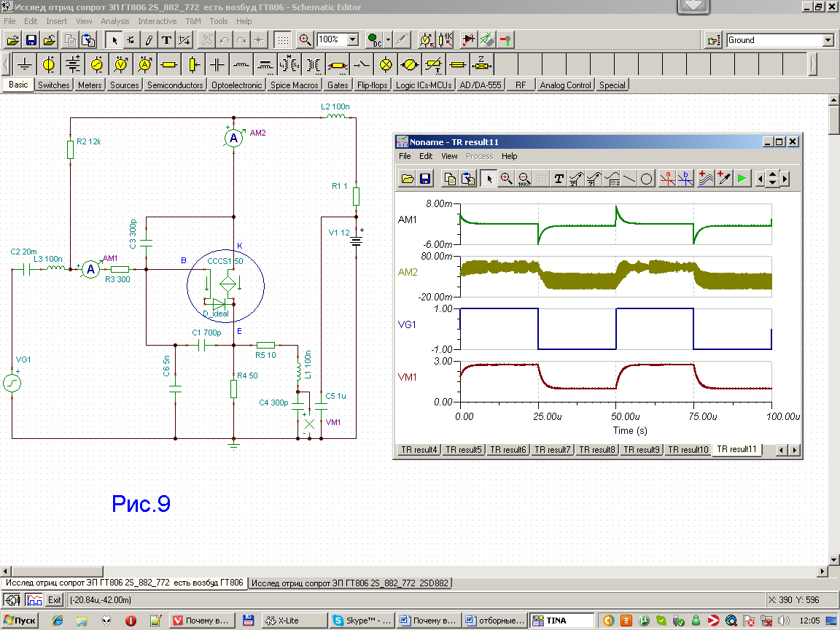The width and height of the screenshot is (840, 630).
Task: Insert a ground symbol from the component bar
Action: click(x=25, y=65)
